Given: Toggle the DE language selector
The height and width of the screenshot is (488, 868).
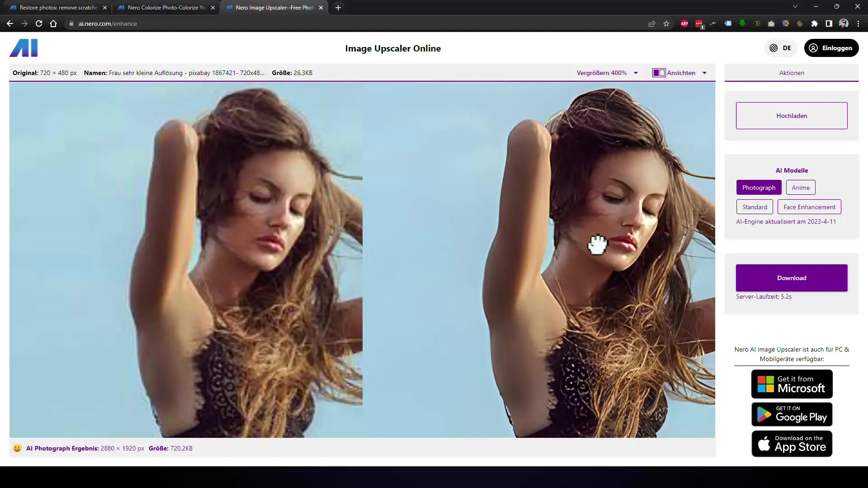Looking at the screenshot, I should (781, 47).
